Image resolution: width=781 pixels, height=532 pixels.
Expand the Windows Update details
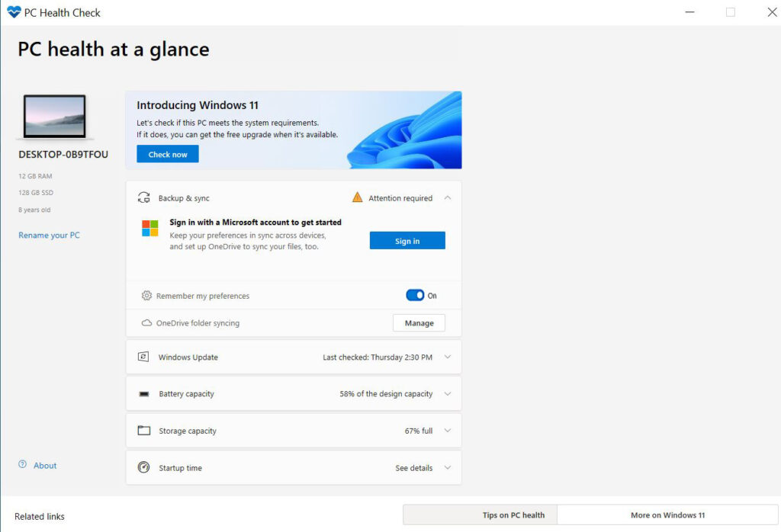point(449,357)
